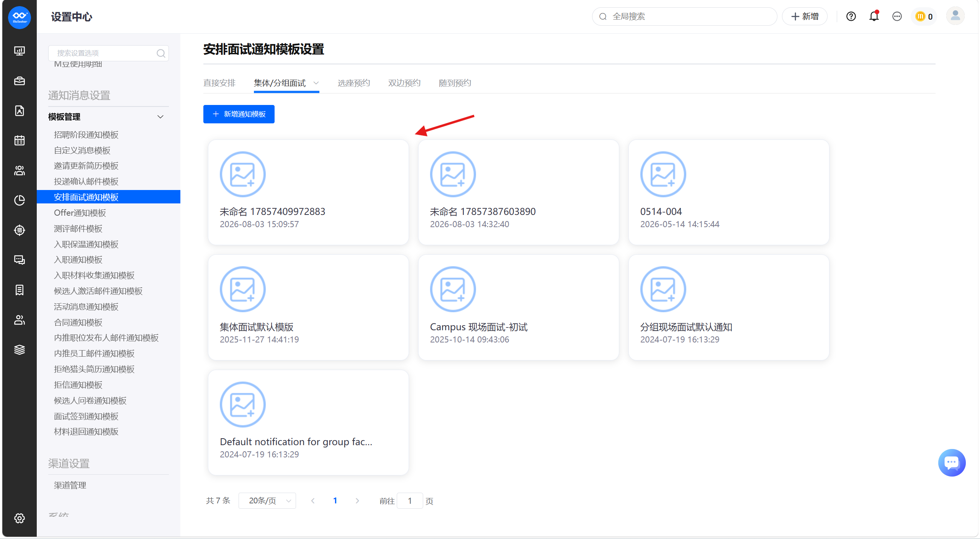Open the notifications bell

pos(874,16)
